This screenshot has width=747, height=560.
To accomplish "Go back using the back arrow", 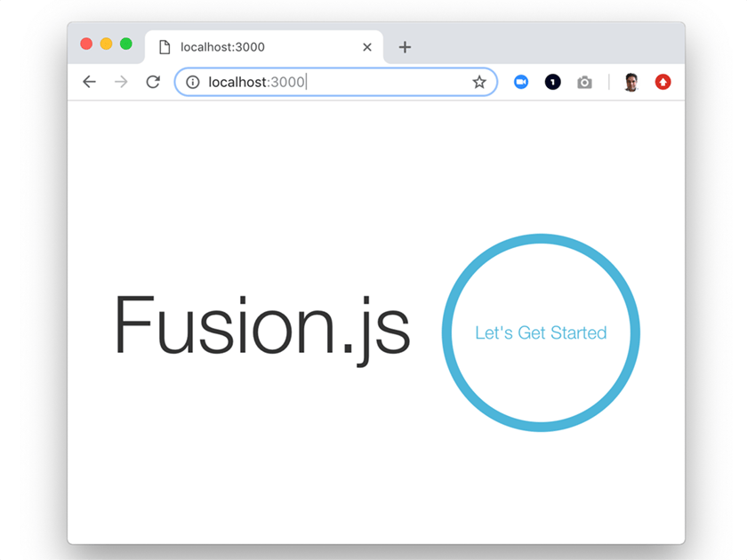I will 89,82.
